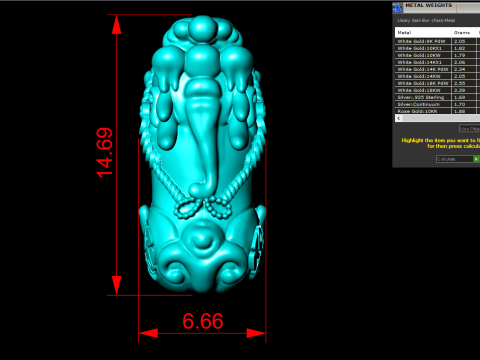Click the 1.69 grams value cell
The image size is (480, 360).
(464, 97)
